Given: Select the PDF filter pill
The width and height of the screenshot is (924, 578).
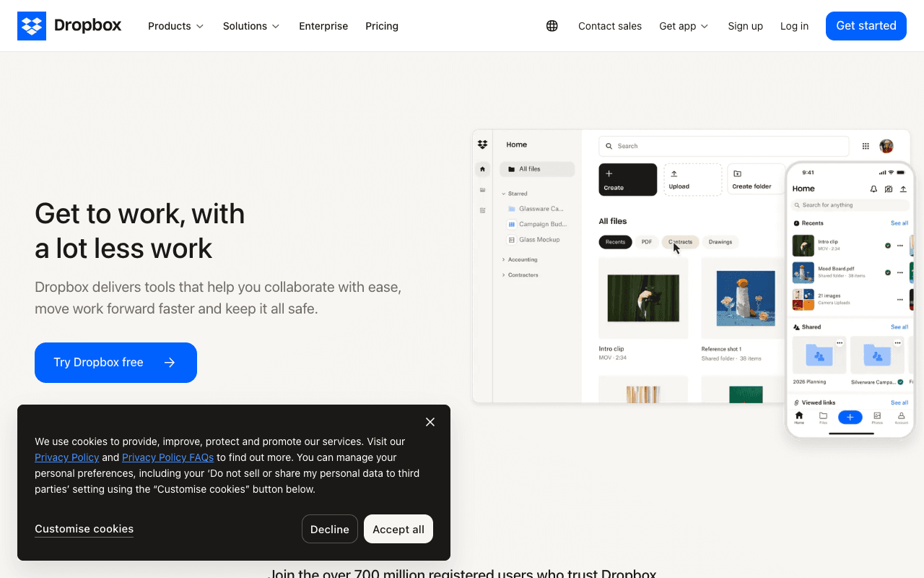Looking at the screenshot, I should pyautogui.click(x=646, y=242).
